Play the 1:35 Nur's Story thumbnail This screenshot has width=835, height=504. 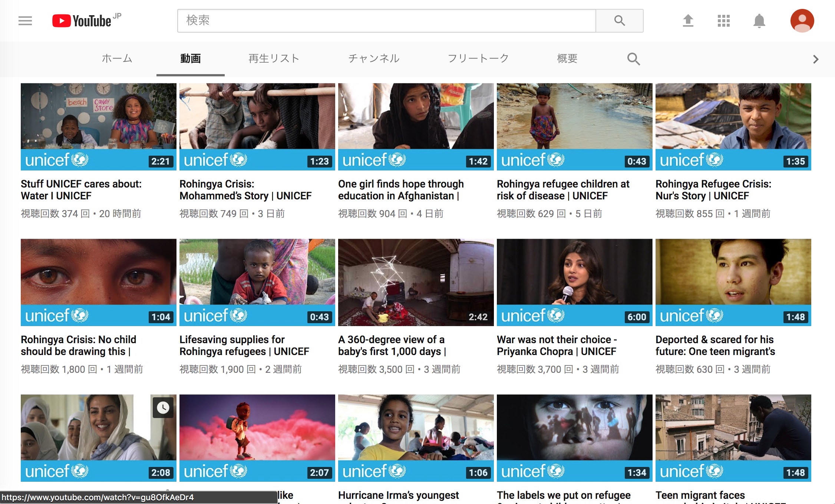click(733, 127)
